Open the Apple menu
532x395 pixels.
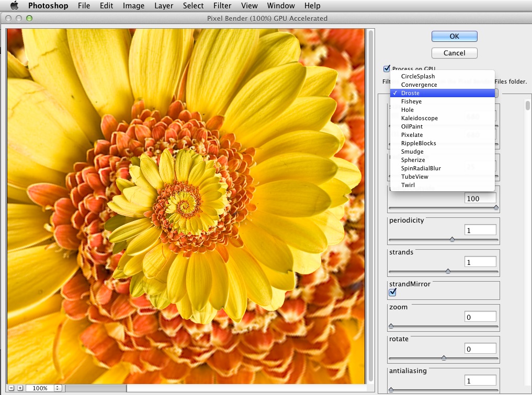click(14, 6)
